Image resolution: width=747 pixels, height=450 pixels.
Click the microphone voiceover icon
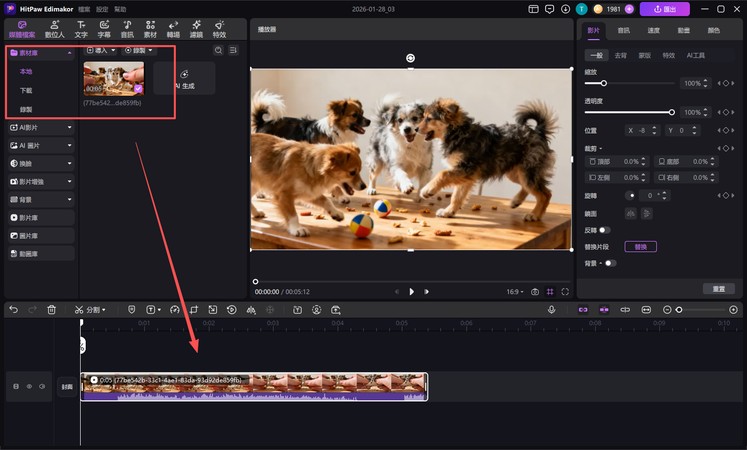pyautogui.click(x=551, y=310)
